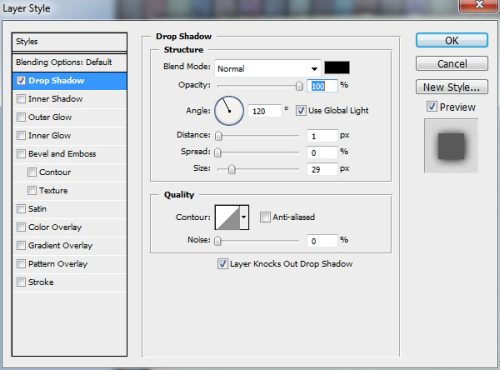This screenshot has width=500, height=370.
Task: Toggle the Preview checkbox
Action: pyautogui.click(x=432, y=107)
